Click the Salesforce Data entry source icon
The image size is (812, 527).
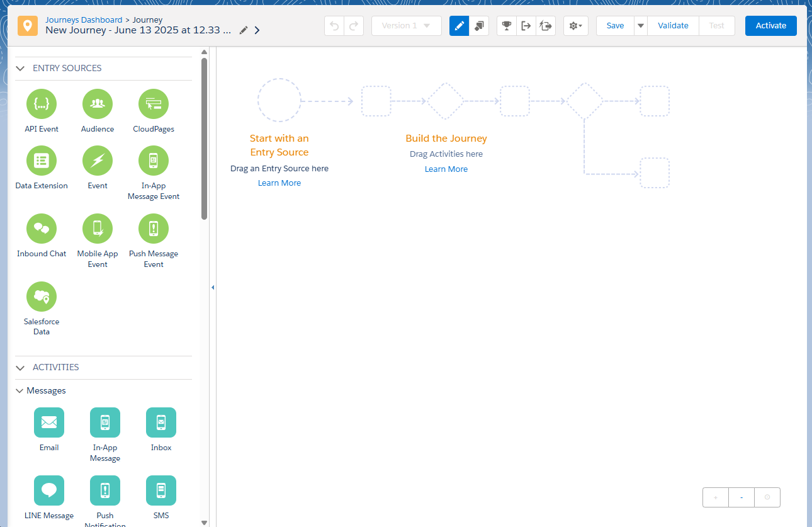pos(42,297)
